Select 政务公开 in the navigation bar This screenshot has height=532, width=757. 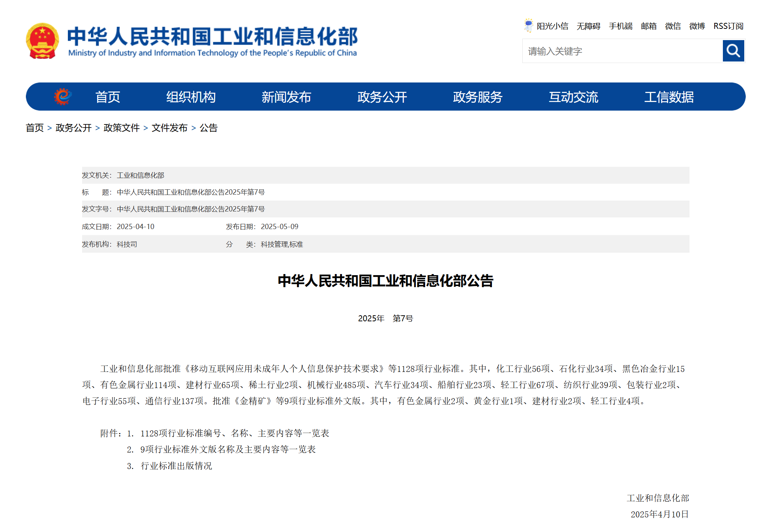click(382, 97)
